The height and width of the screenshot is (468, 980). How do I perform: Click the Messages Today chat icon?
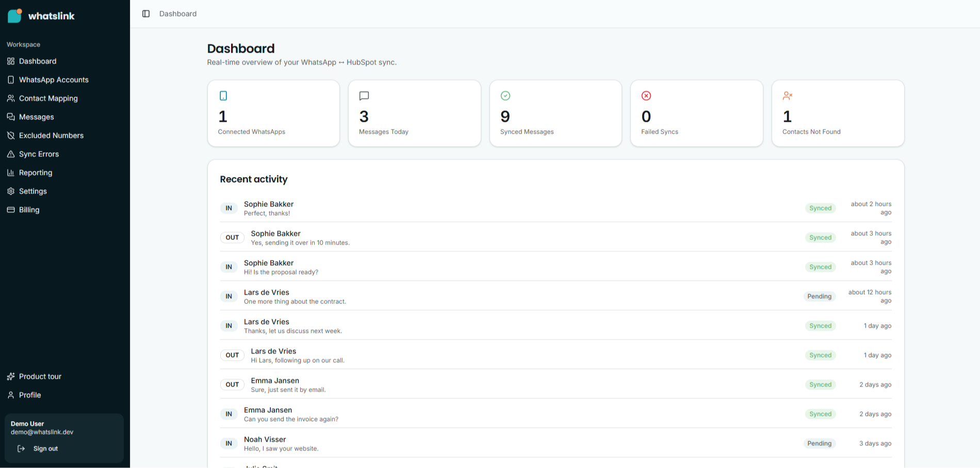tap(364, 95)
